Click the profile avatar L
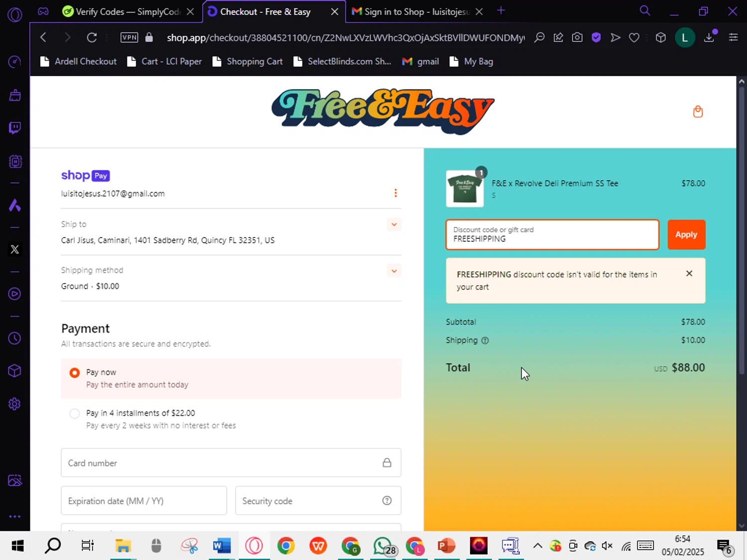 (685, 37)
